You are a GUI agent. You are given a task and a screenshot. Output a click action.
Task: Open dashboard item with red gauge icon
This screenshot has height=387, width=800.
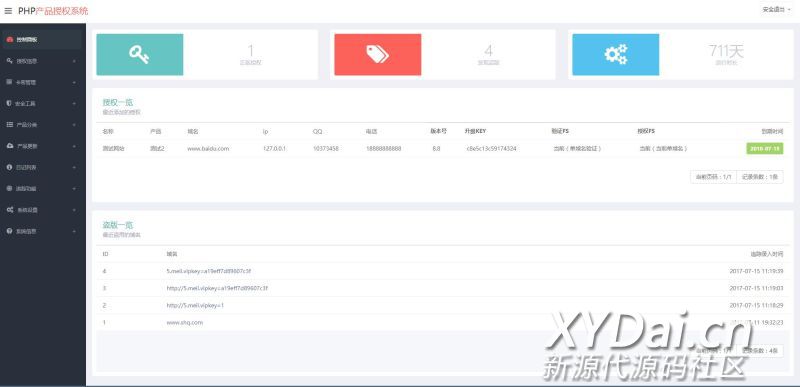(x=41, y=39)
